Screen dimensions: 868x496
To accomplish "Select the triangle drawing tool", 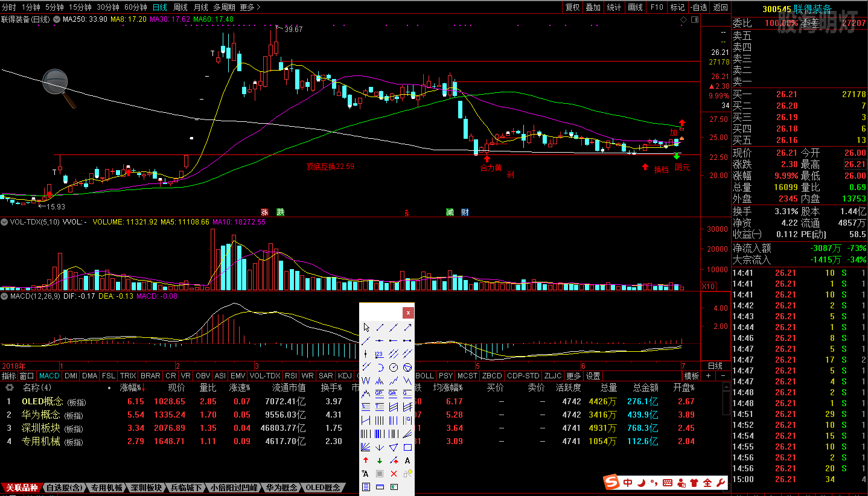I will pyautogui.click(x=394, y=447).
